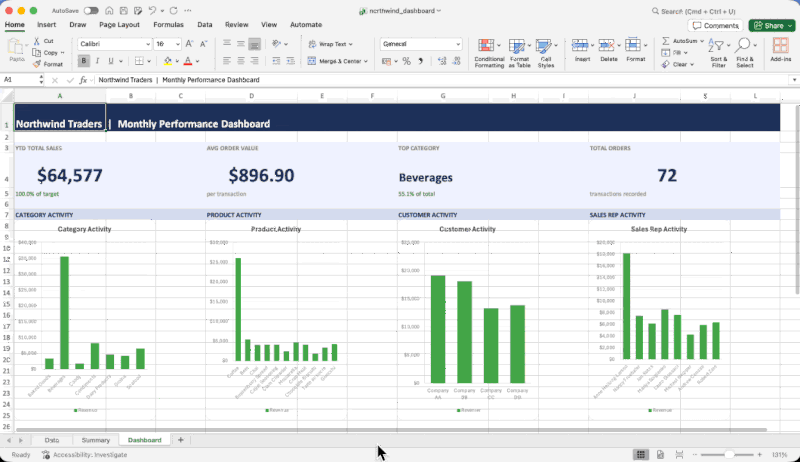Toggle Bold formatting
The height and width of the screenshot is (462, 800).
pyautogui.click(x=84, y=61)
